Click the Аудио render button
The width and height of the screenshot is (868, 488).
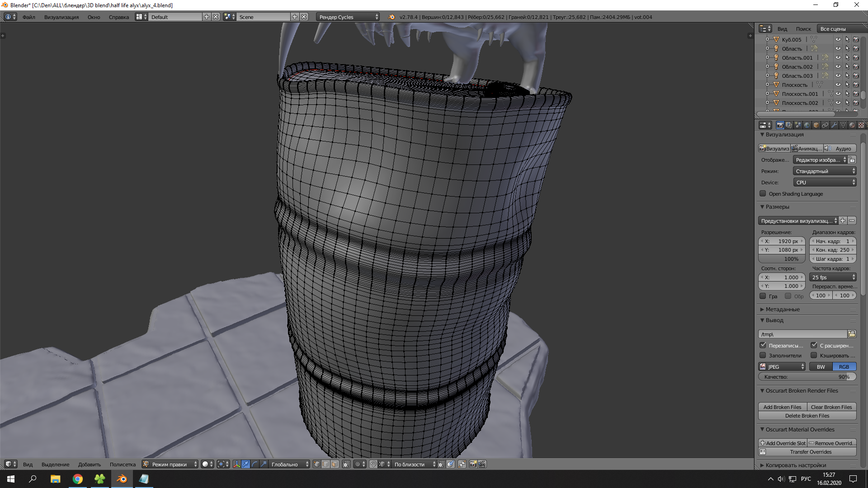(840, 149)
